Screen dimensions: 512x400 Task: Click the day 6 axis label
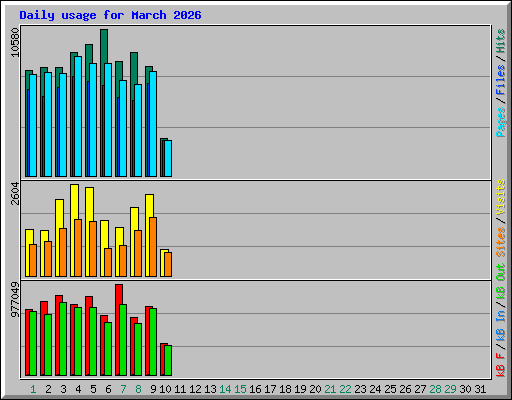point(108,389)
